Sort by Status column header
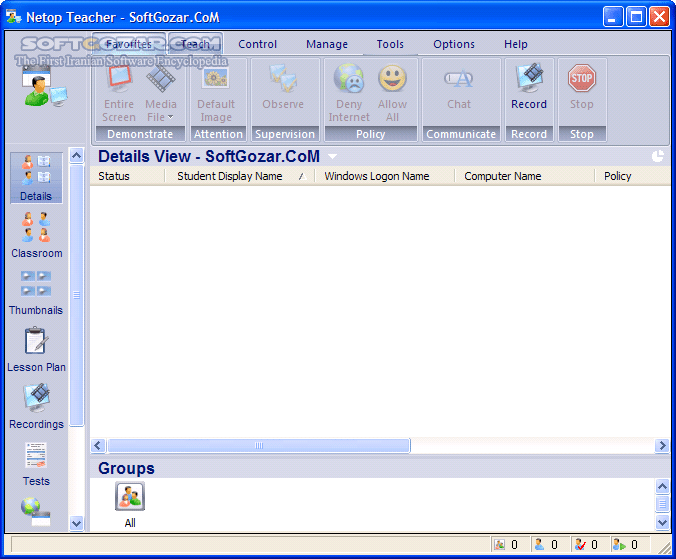 tap(128, 176)
